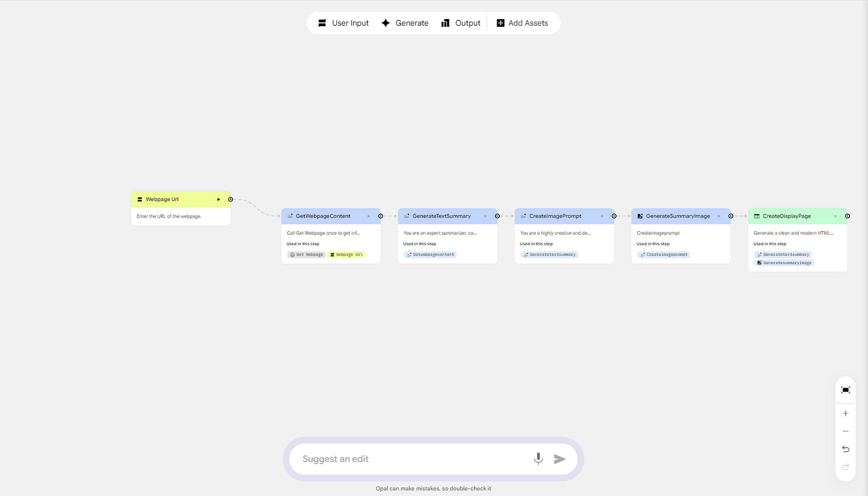Fit the workflow to the view
The width and height of the screenshot is (868, 496).
click(845, 389)
